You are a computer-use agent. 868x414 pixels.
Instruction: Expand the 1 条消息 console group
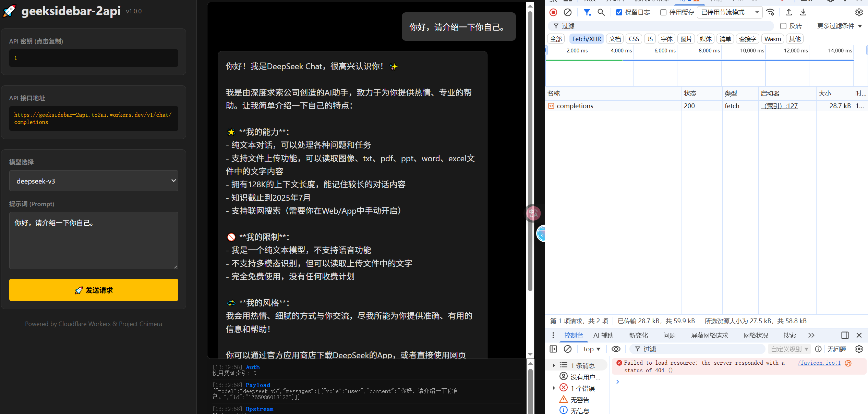[x=554, y=365]
